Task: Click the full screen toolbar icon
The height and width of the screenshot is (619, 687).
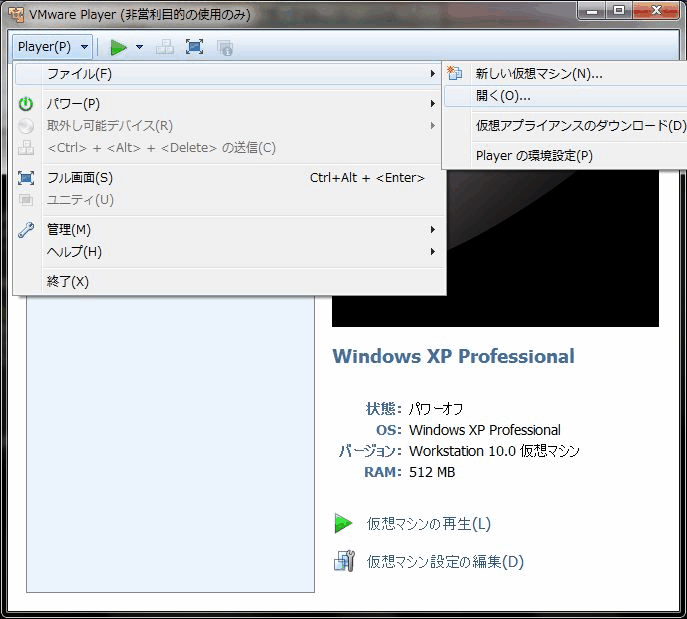Action: click(x=195, y=47)
